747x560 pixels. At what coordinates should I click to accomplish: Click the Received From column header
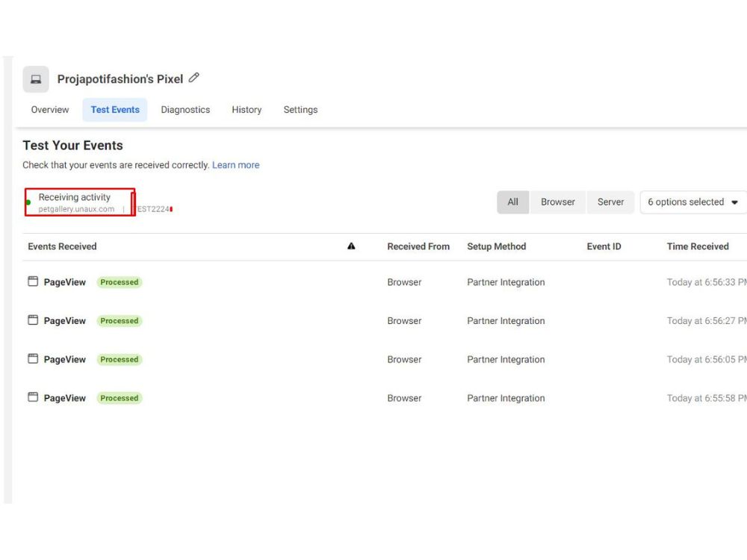tap(418, 246)
